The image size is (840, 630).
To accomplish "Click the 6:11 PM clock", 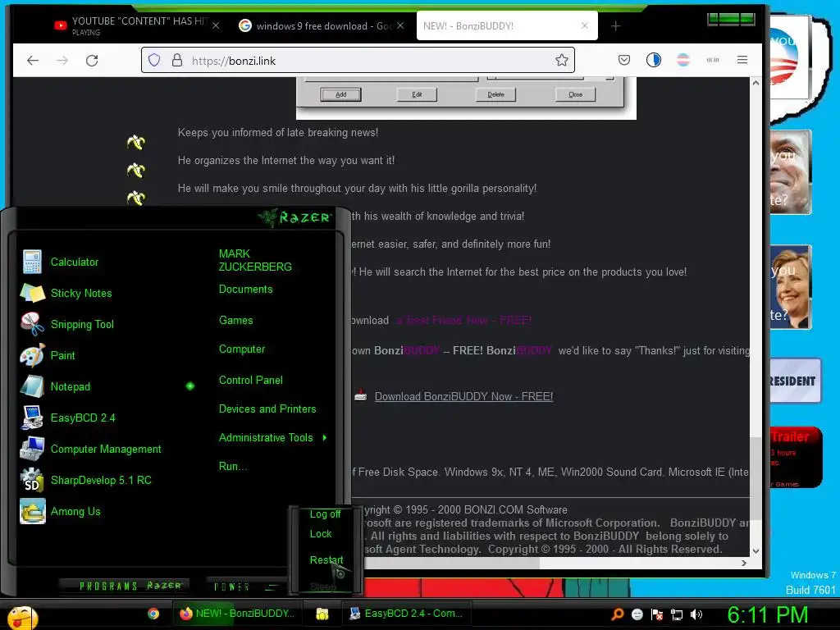I will coord(767,615).
